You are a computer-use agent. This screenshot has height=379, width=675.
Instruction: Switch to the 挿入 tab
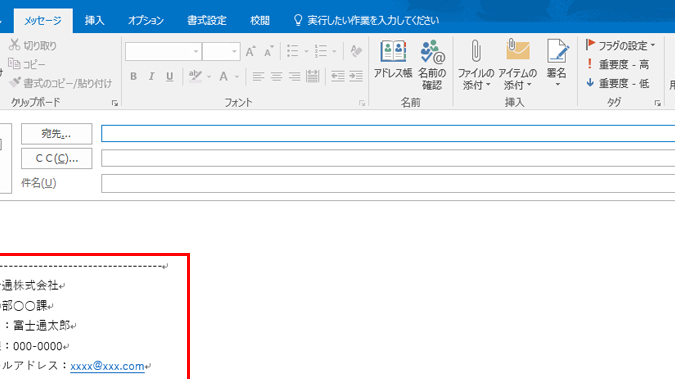coord(94,21)
